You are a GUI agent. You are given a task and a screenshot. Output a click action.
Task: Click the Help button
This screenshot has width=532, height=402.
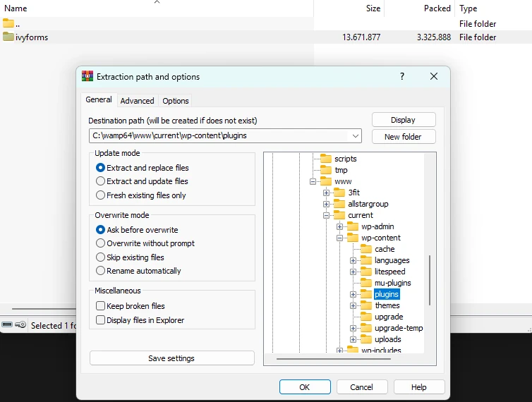point(419,387)
